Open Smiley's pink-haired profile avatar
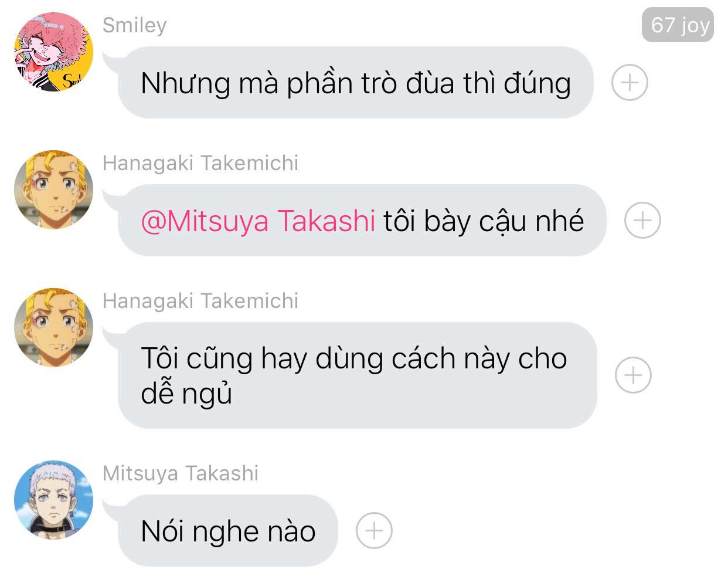 pyautogui.click(x=53, y=52)
